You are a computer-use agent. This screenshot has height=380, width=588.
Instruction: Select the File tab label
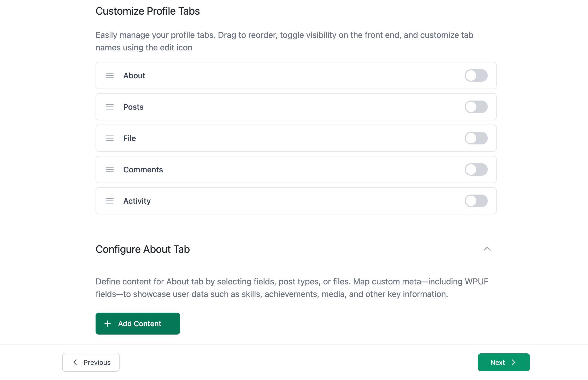pyautogui.click(x=130, y=138)
